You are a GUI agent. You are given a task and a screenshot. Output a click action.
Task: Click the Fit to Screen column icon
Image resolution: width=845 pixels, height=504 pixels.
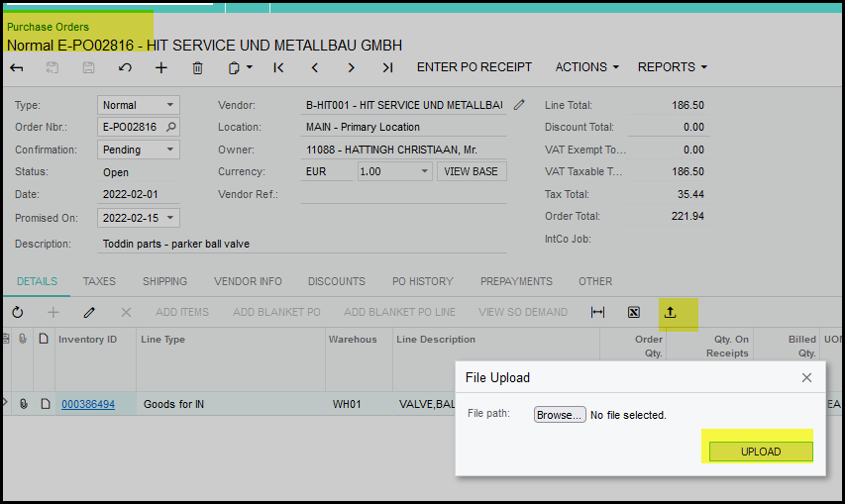click(x=597, y=312)
